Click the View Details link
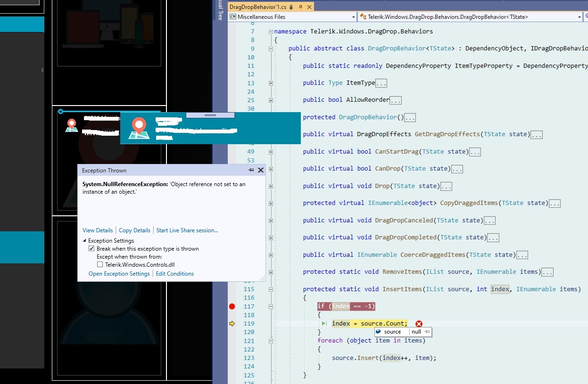This screenshot has width=588, height=384. [x=98, y=230]
